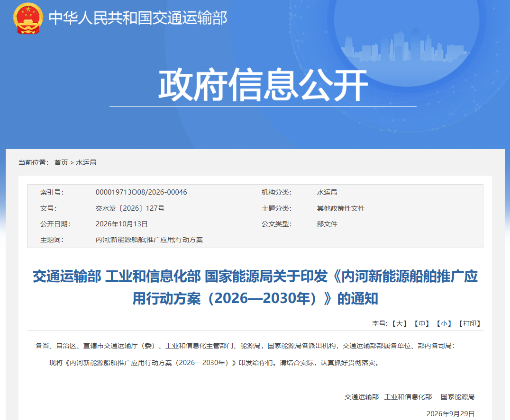The width and height of the screenshot is (510, 420).
Task: Set font size to 中
Action: pos(421,323)
